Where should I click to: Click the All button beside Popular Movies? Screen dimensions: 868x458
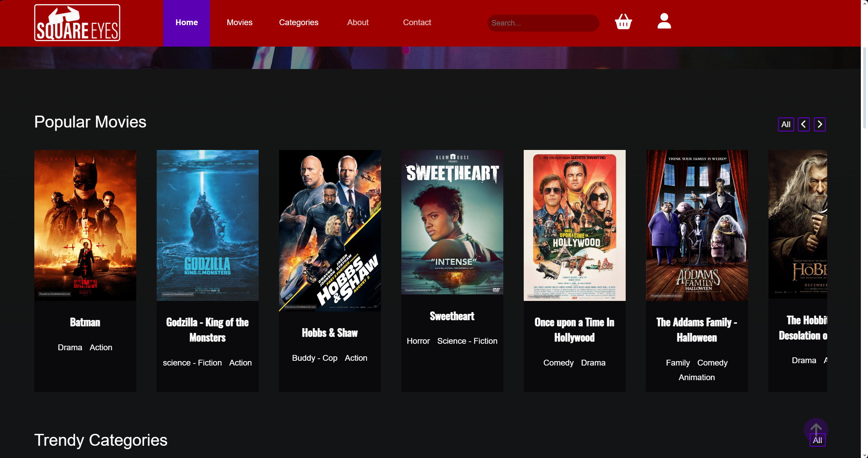(786, 124)
